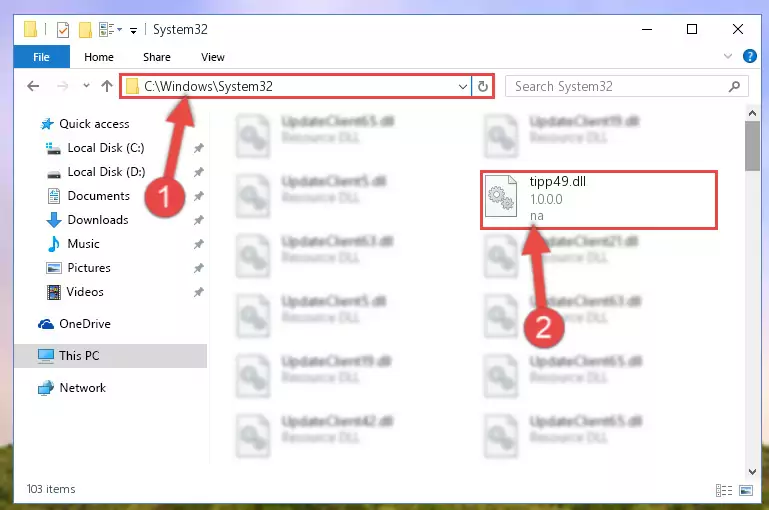This screenshot has height=510, width=769.
Task: Select the tipp49.dll file name
Action: coord(558,181)
